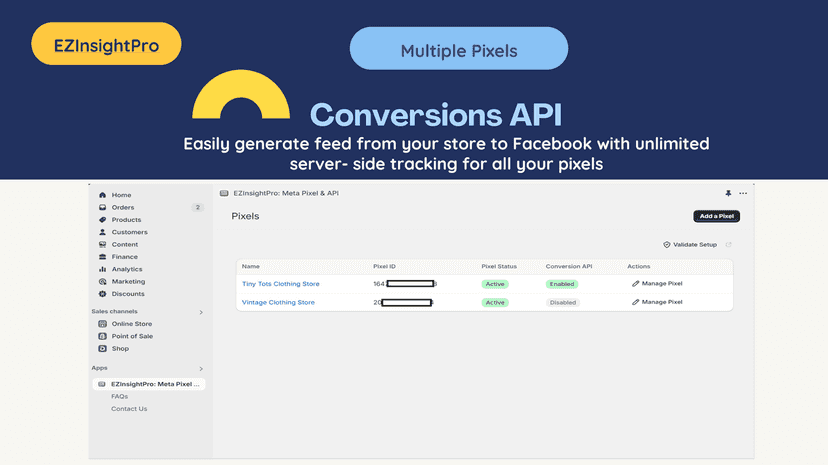Click the Active status for Vintage Clothing row
This screenshot has height=466, width=828.
click(495, 303)
